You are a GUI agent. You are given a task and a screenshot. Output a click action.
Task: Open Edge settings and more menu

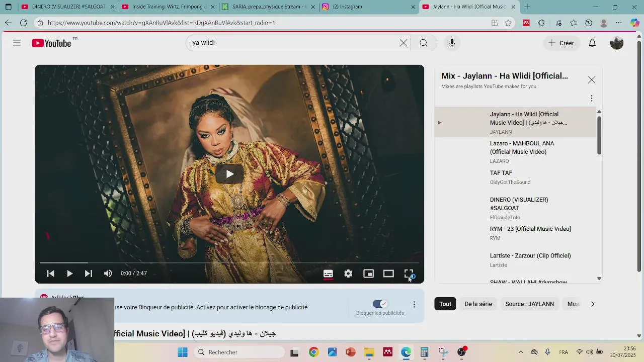[619, 23]
